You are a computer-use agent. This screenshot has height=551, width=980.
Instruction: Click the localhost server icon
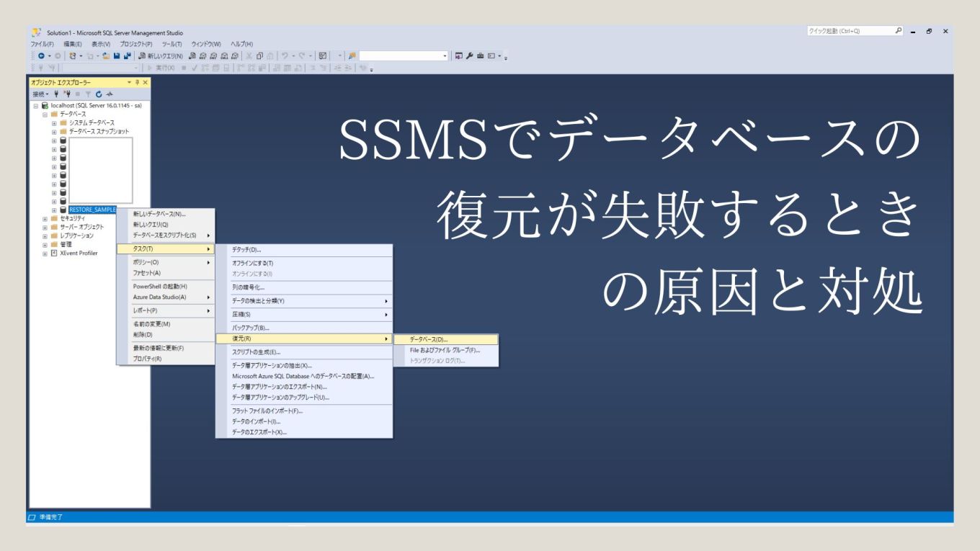click(45, 105)
